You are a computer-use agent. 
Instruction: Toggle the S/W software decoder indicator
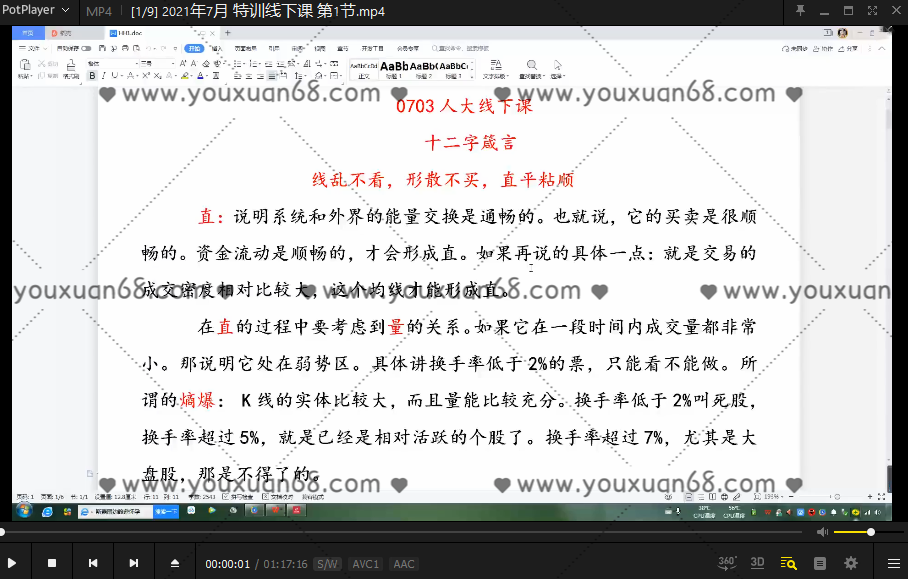[327, 563]
